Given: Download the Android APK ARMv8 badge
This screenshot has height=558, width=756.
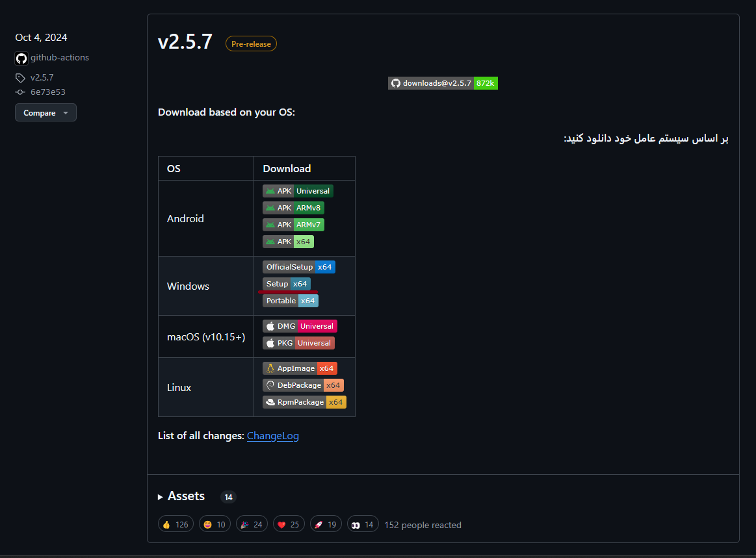Looking at the screenshot, I should tap(293, 208).
